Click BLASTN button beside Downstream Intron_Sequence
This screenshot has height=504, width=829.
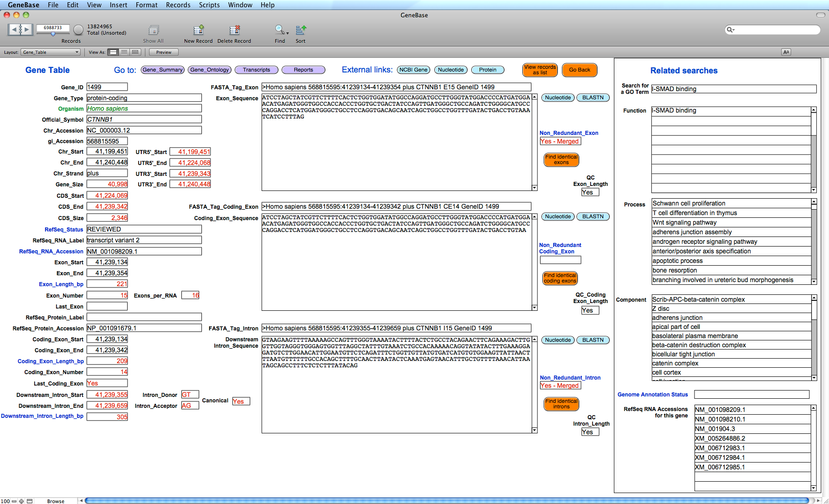pyautogui.click(x=593, y=340)
